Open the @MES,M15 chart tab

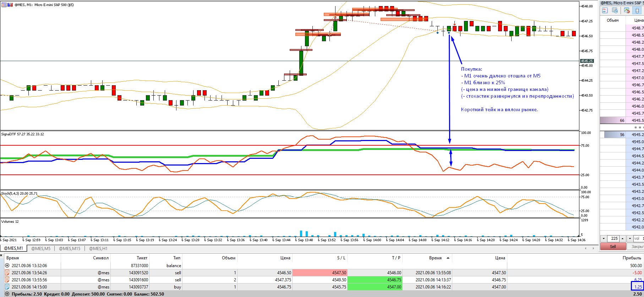point(70,248)
